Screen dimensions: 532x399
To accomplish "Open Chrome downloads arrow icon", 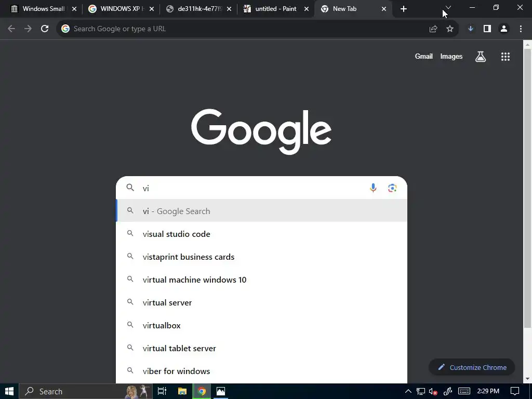I will click(x=471, y=29).
